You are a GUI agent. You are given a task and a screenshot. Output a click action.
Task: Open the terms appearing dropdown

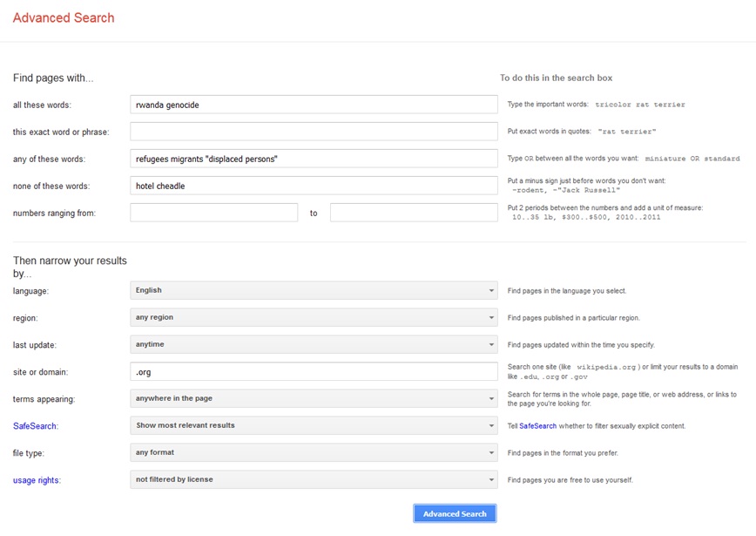tap(314, 399)
